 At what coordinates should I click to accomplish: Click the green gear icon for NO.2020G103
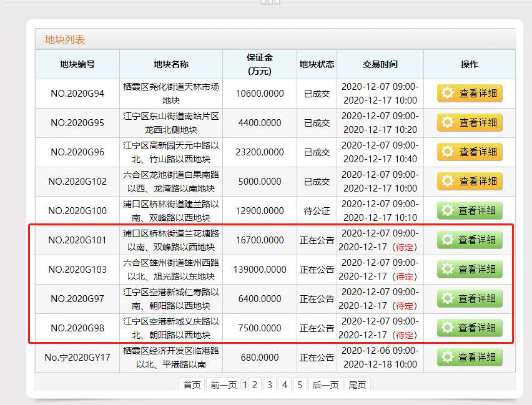coord(446,269)
